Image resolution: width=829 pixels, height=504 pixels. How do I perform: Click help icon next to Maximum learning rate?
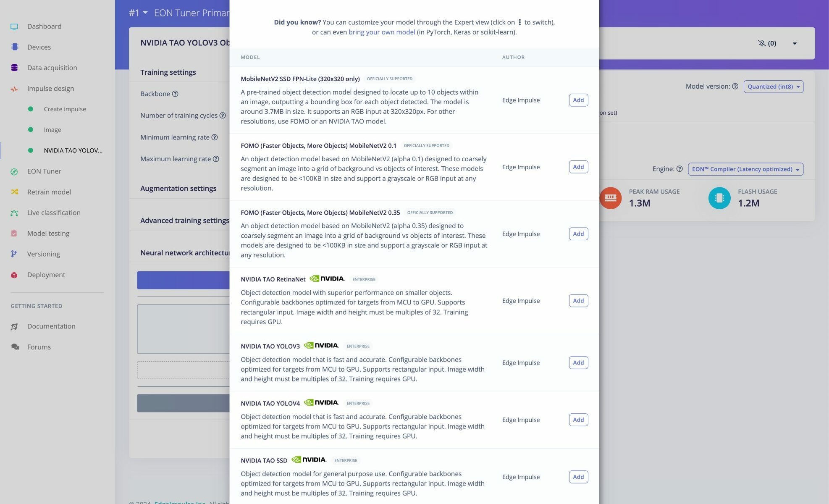[x=216, y=159]
